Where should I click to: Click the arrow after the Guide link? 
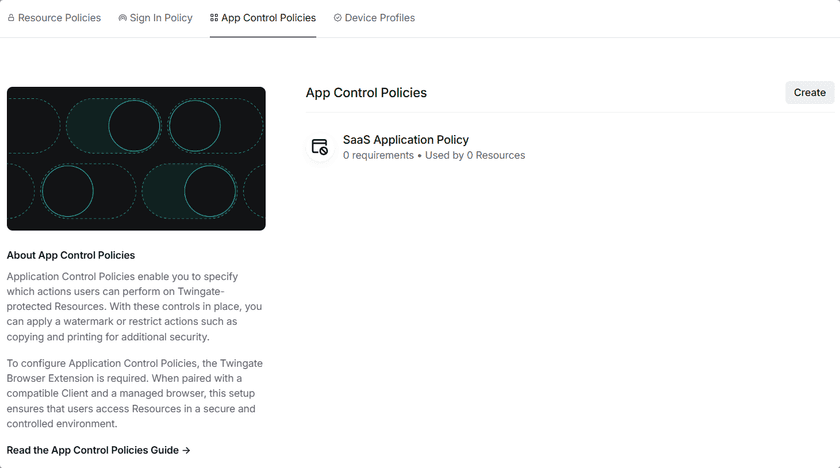point(187,451)
